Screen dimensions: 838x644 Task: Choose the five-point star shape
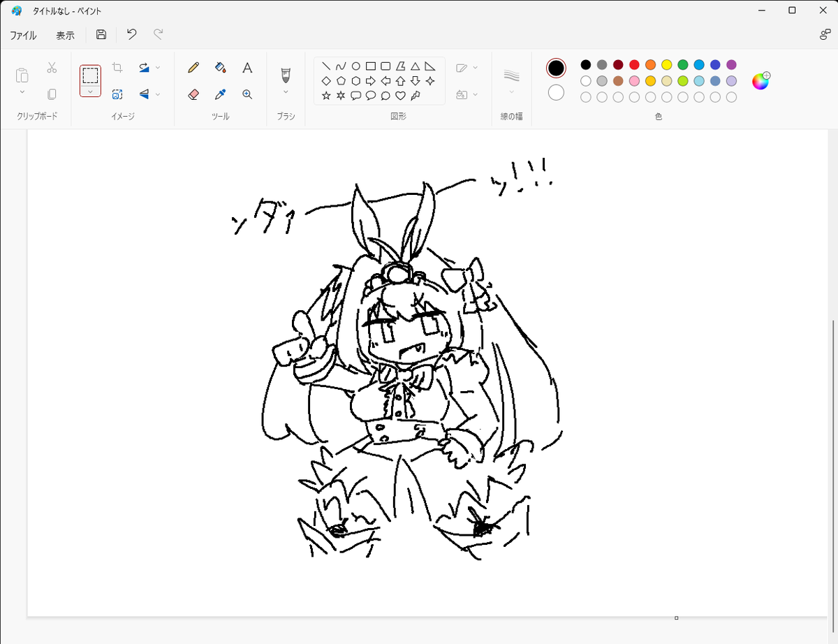pyautogui.click(x=326, y=95)
